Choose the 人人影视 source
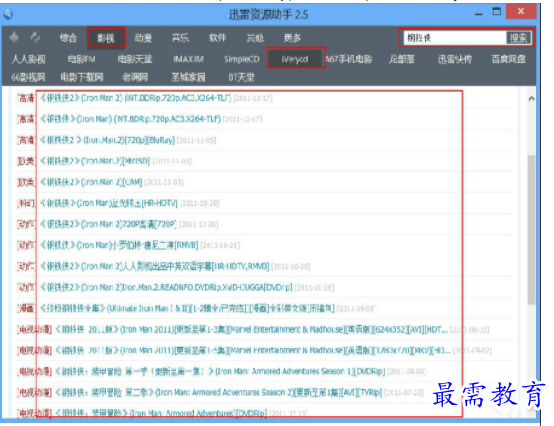 coord(28,59)
